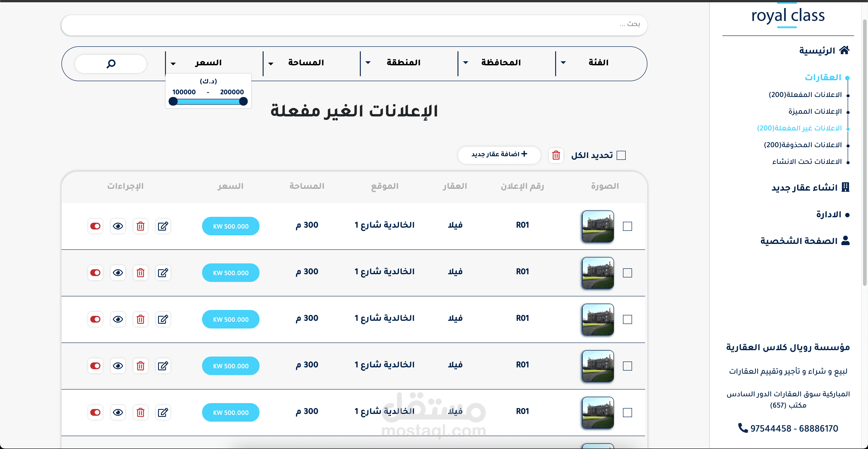Click the edit pencil icon in fourth row
This screenshot has width=868, height=449.
pos(163,366)
